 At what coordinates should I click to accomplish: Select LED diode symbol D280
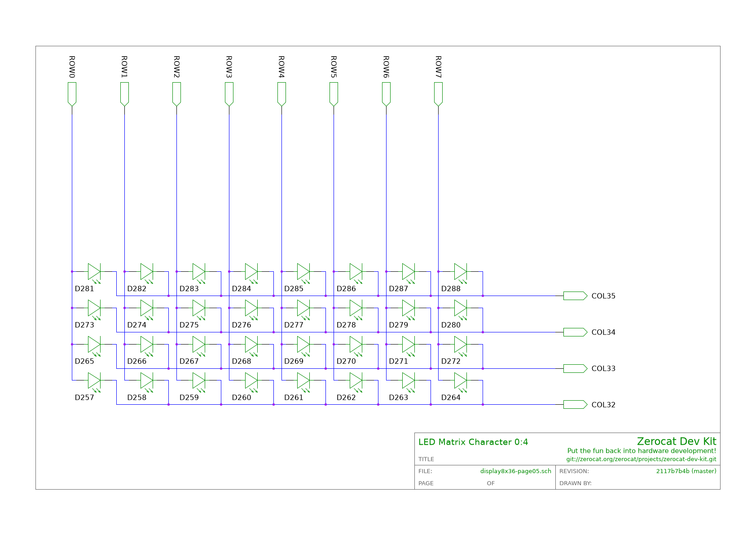[461, 309]
